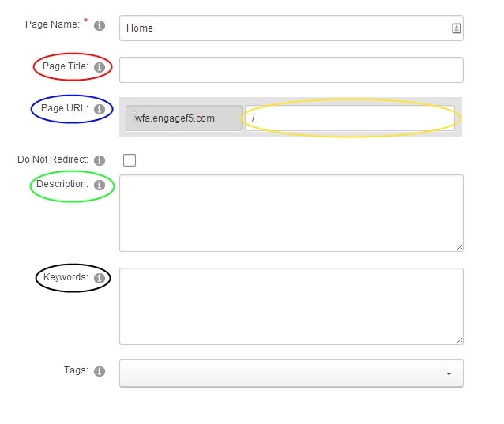The height and width of the screenshot is (424, 504).
Task: Click inside the Keywords text area
Action: pos(291,306)
